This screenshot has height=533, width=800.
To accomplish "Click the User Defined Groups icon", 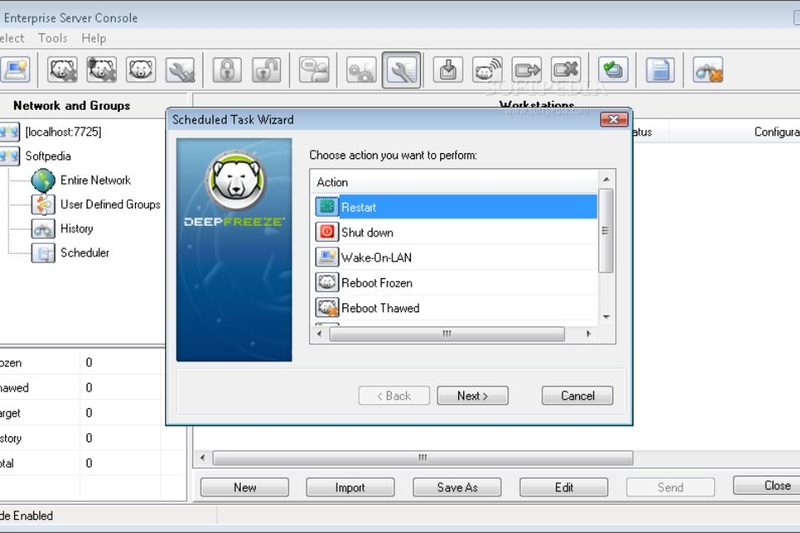I will [x=43, y=205].
